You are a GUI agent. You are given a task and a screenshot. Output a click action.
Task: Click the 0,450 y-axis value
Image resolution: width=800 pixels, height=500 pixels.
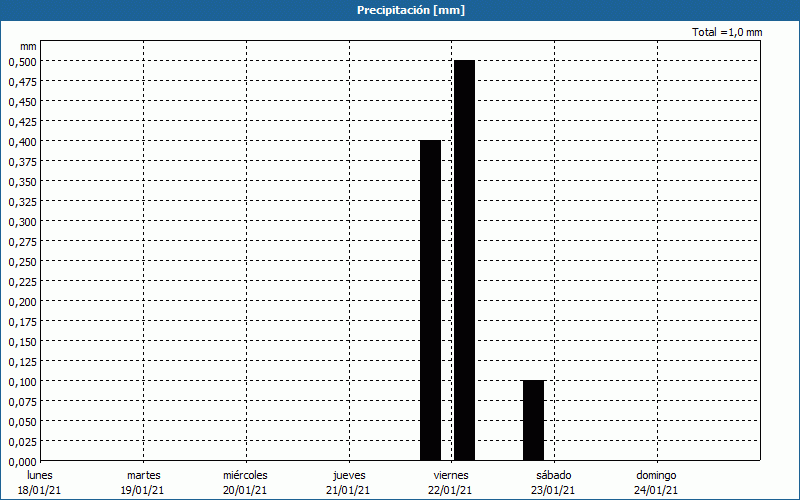coord(23,102)
